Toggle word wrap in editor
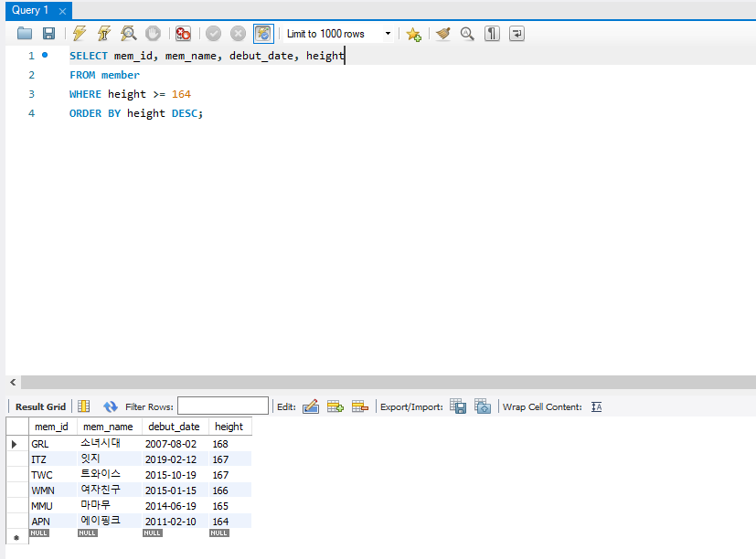Screen dimensions: 756x559 click(516, 34)
